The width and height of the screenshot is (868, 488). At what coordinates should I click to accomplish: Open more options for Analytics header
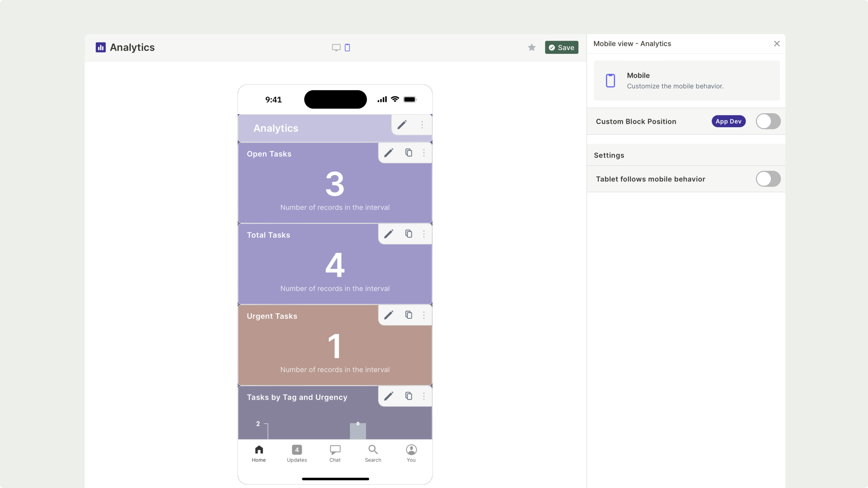tap(422, 125)
